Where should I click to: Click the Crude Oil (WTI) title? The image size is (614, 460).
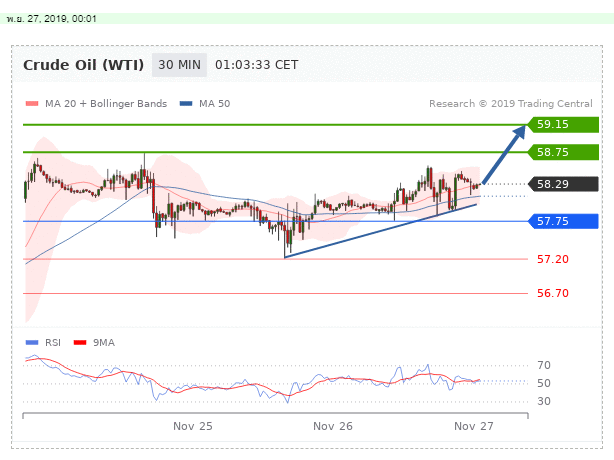tap(83, 65)
